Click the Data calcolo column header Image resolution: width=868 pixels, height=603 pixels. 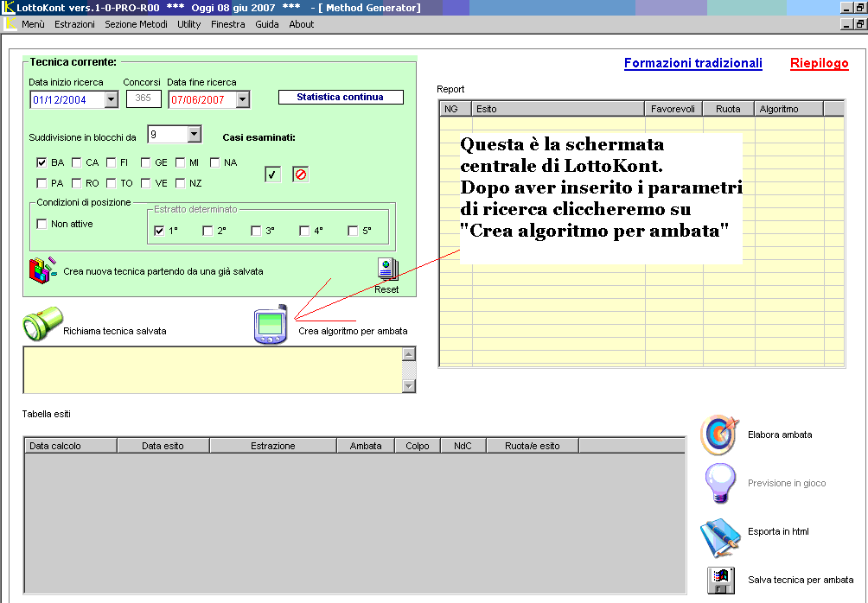71,446
